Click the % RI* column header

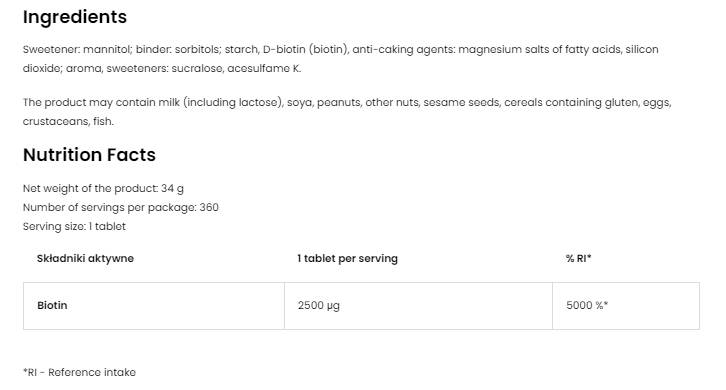578,258
